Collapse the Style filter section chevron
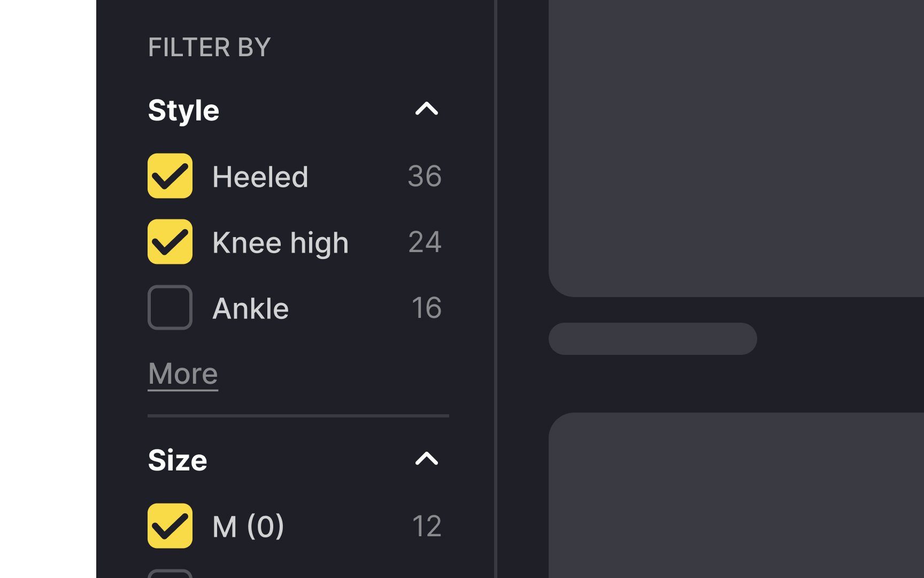 click(x=426, y=109)
